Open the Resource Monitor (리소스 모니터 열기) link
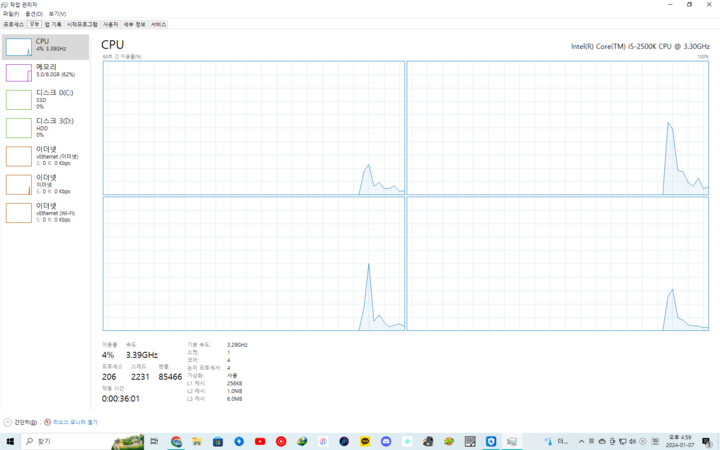 pos(71,422)
